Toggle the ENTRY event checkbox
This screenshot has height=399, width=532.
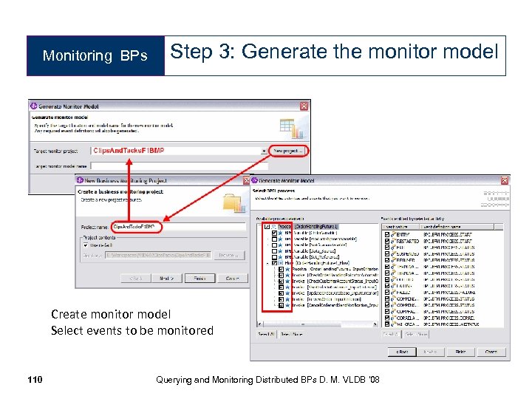[x=387, y=234]
